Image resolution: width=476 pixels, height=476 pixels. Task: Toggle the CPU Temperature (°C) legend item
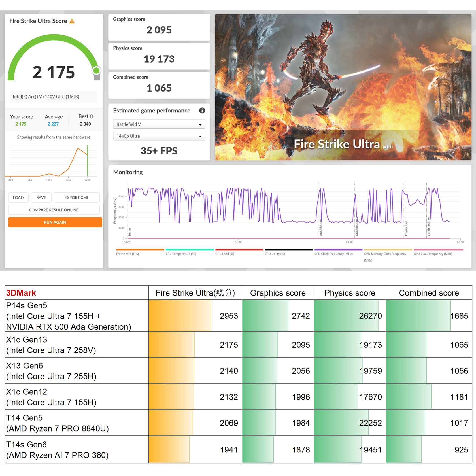point(181,254)
